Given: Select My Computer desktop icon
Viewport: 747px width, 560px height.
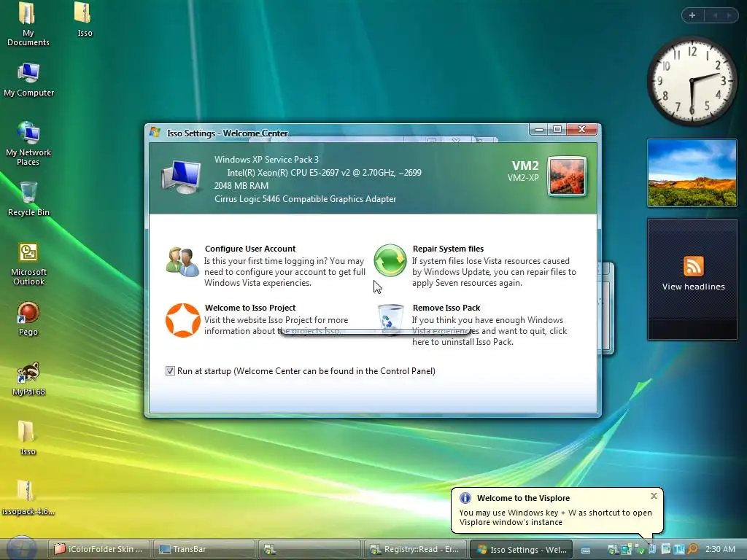Looking at the screenshot, I should pos(28,80).
